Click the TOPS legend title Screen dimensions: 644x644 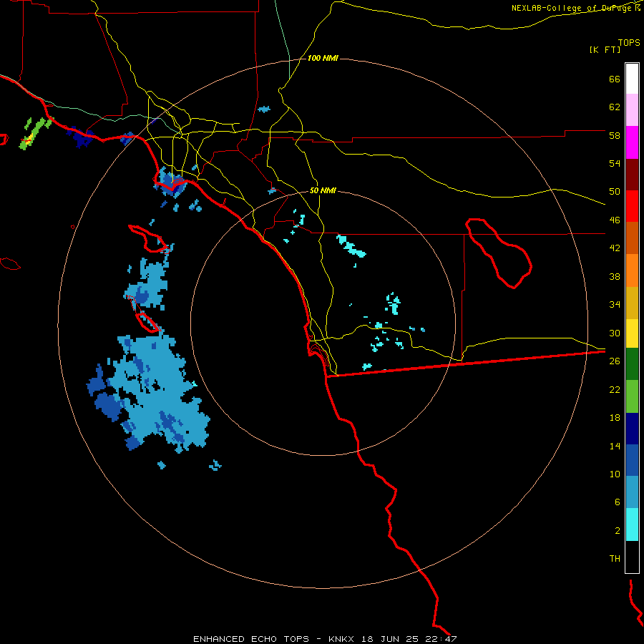[629, 42]
